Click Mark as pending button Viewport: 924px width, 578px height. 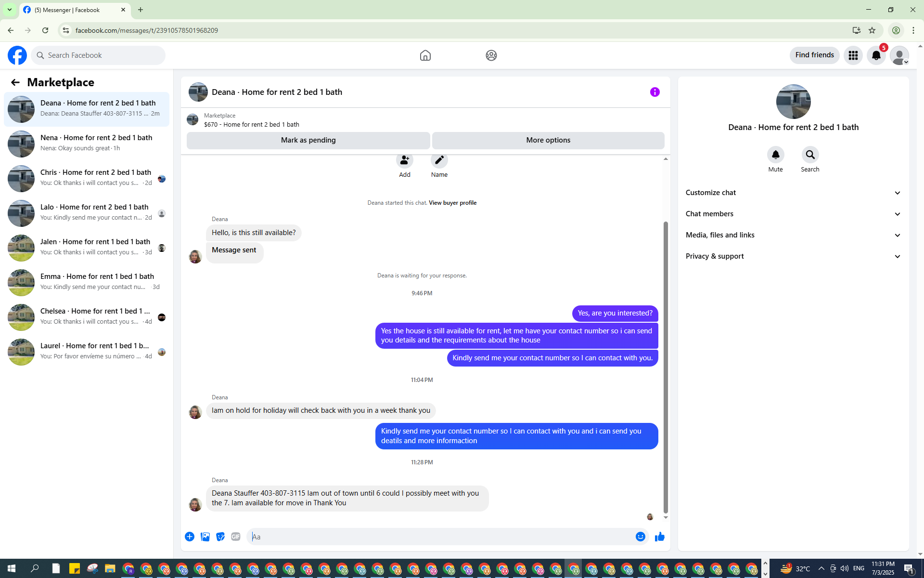[x=308, y=140]
